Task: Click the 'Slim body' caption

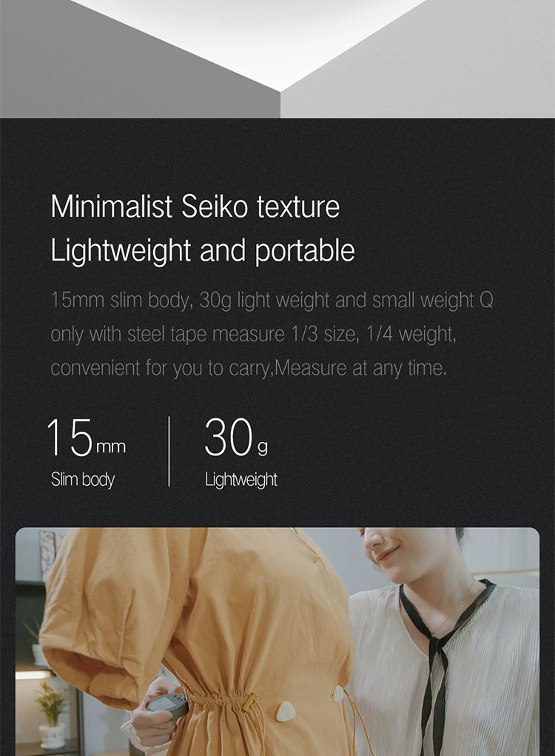Action: pos(83,480)
